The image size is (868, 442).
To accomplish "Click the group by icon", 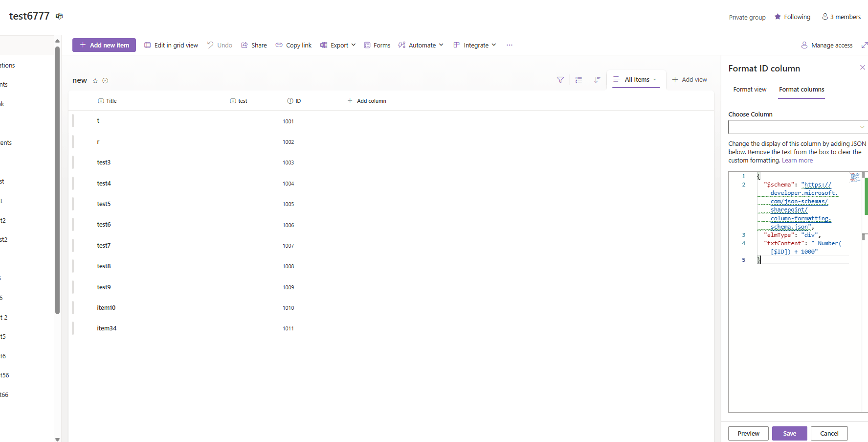I will [x=579, y=80].
